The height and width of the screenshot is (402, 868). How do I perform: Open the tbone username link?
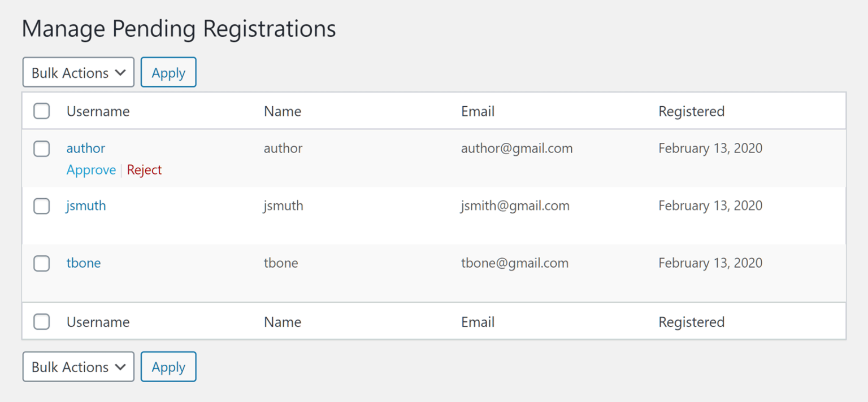click(x=84, y=263)
